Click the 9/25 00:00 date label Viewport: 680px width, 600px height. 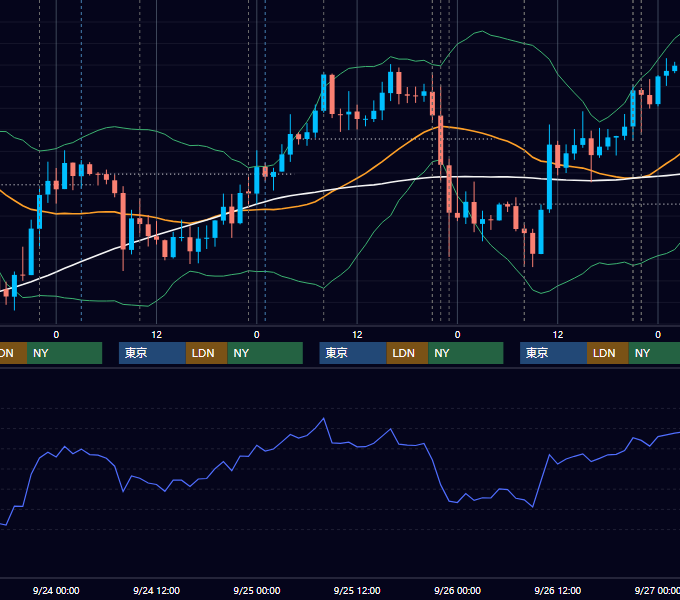[257, 590]
